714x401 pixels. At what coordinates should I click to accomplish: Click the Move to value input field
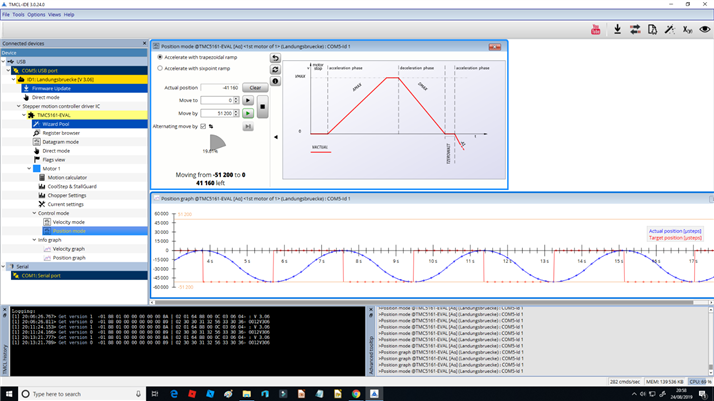click(x=218, y=101)
